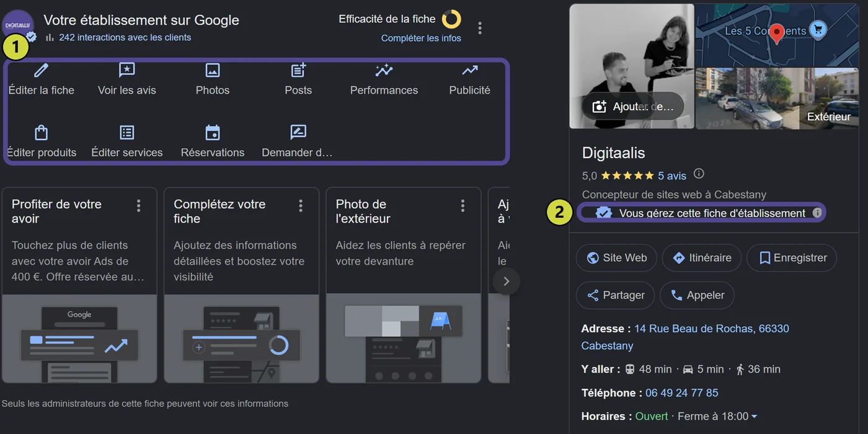
Task: Open Éditer services list icon
Action: (x=126, y=133)
